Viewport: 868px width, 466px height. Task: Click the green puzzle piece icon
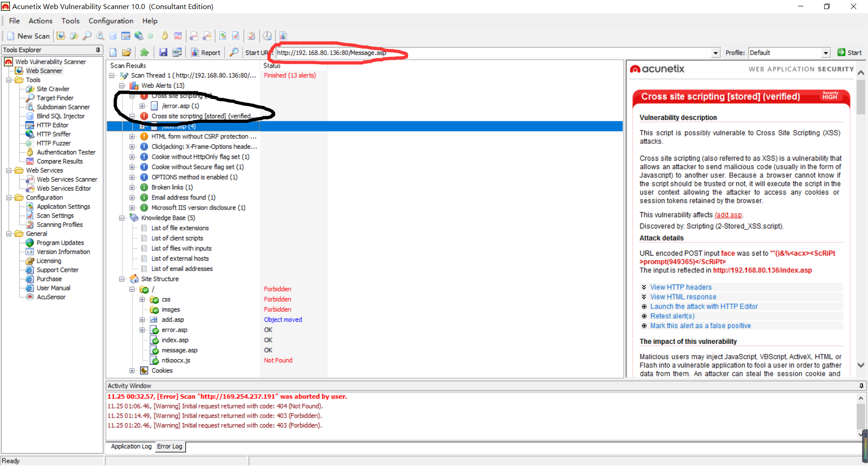pos(145,52)
